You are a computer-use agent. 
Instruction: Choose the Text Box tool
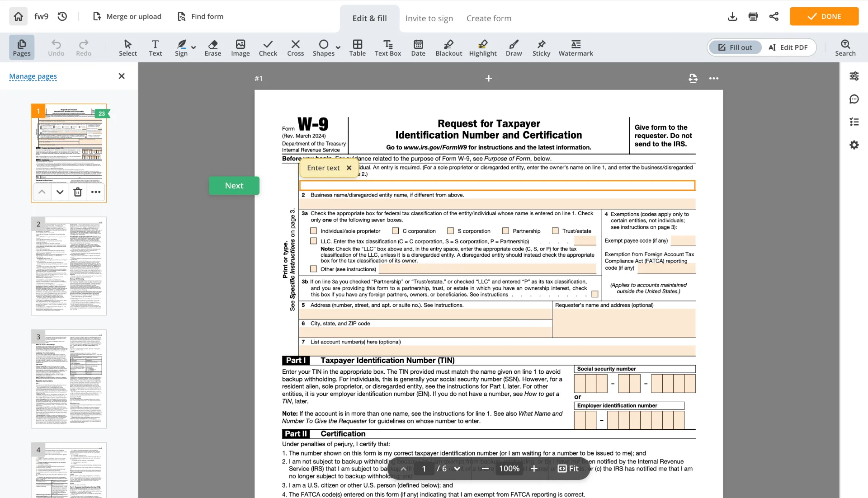click(x=388, y=47)
